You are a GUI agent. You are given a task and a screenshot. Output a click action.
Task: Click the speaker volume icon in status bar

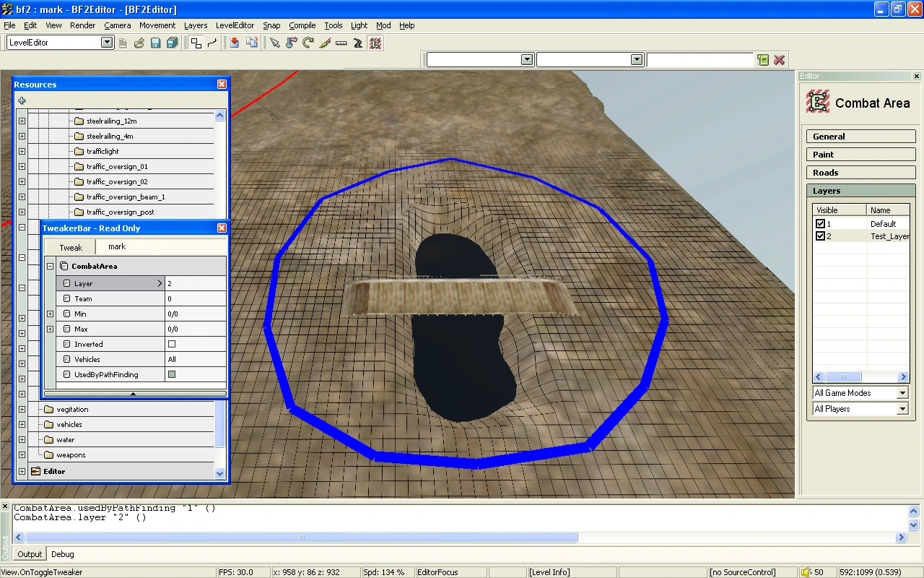[x=806, y=572]
